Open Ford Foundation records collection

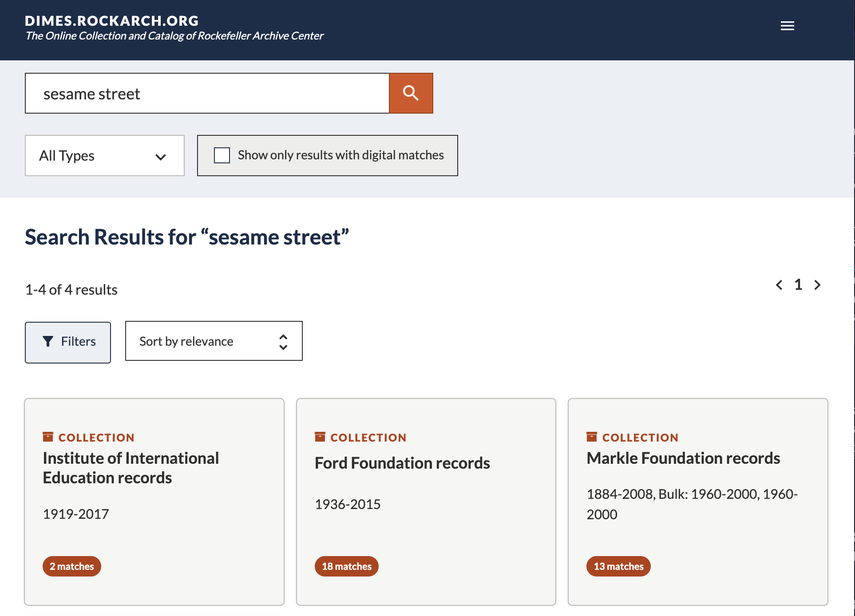[x=402, y=463]
